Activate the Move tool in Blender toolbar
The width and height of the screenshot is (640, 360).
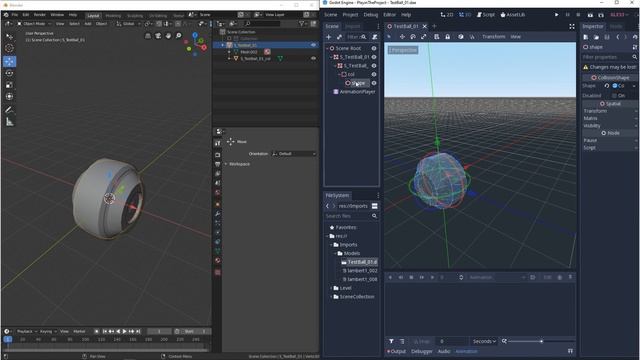[x=9, y=61]
